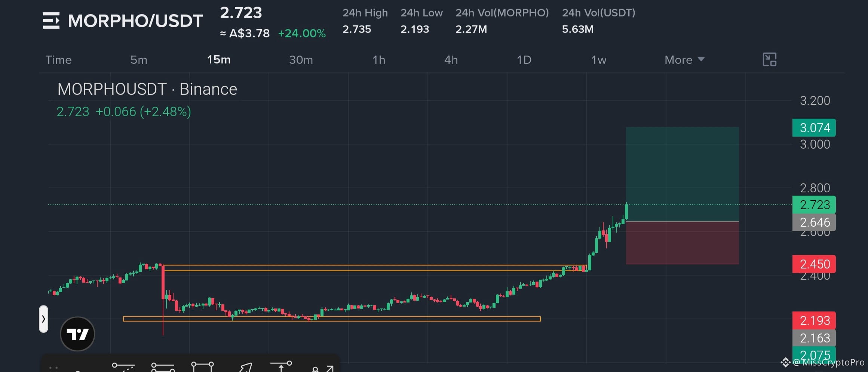The image size is (868, 372).
Task: Click the green 2.075 price axis label
Action: (x=814, y=354)
